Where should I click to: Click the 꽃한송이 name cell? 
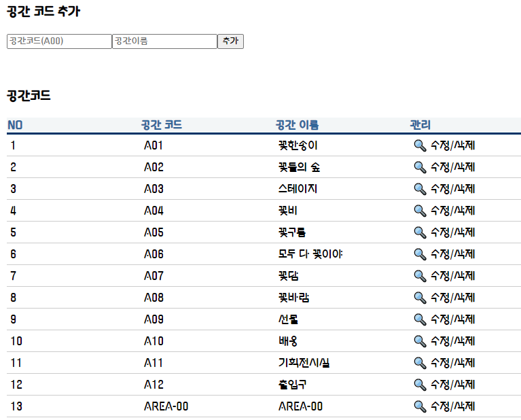point(298,145)
